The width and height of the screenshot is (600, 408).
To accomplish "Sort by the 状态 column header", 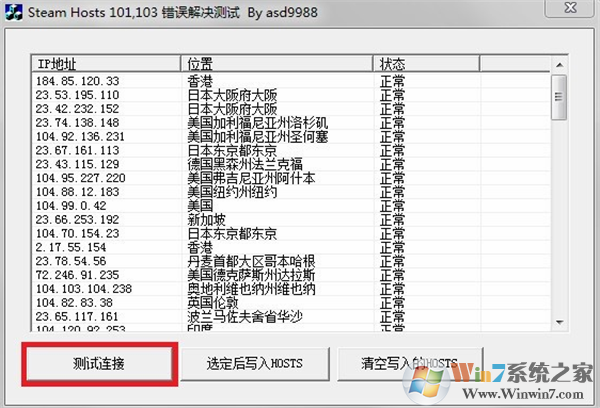I will (426, 64).
